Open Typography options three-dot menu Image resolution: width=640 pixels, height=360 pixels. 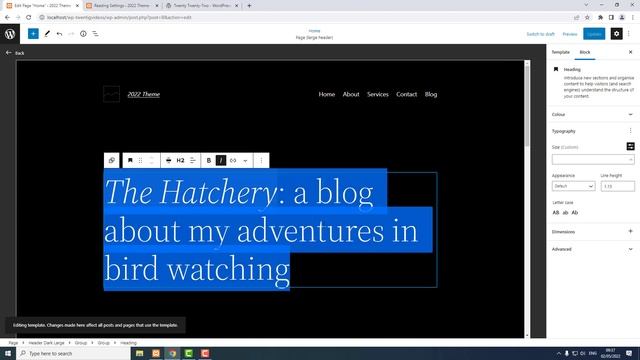coord(630,131)
